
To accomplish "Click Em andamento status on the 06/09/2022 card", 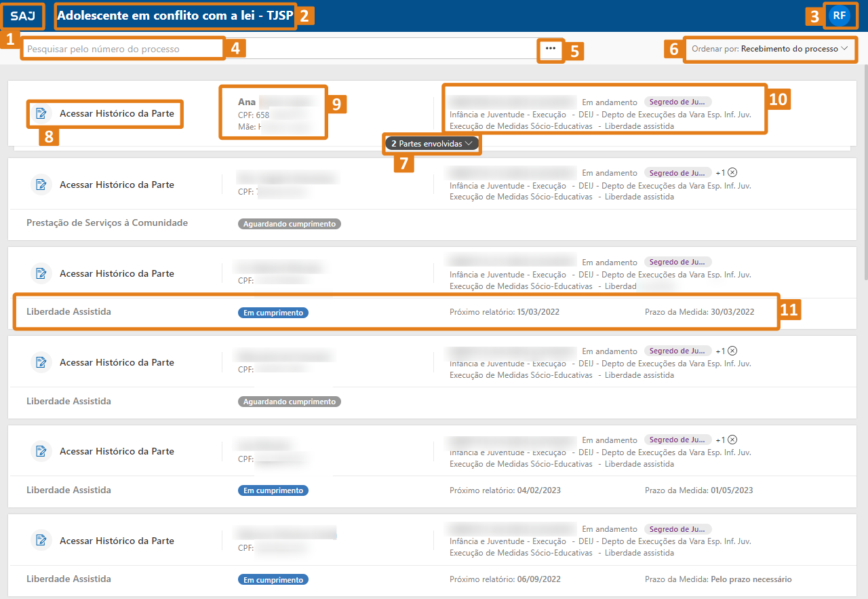I will coord(610,529).
